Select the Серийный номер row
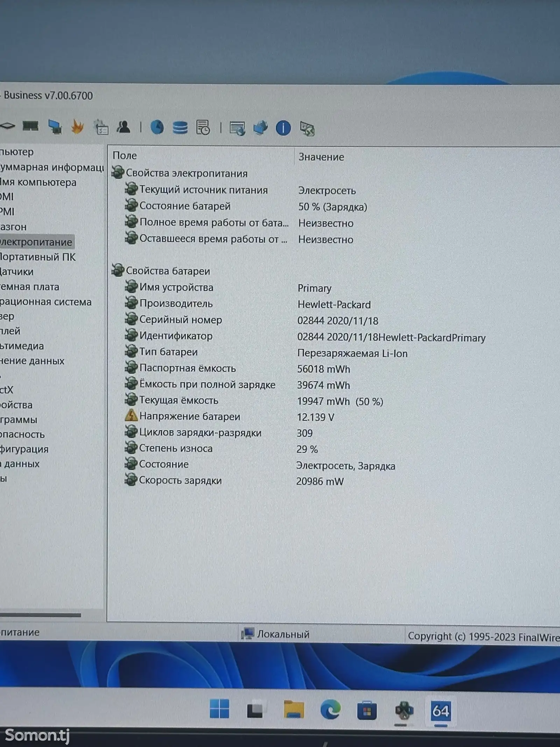The height and width of the screenshot is (747, 560). [251, 320]
